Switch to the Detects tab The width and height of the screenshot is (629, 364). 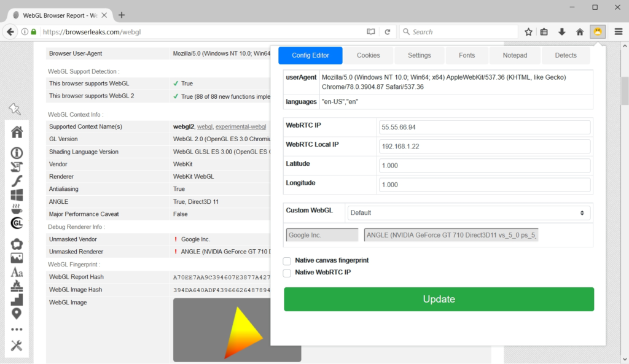566,55
